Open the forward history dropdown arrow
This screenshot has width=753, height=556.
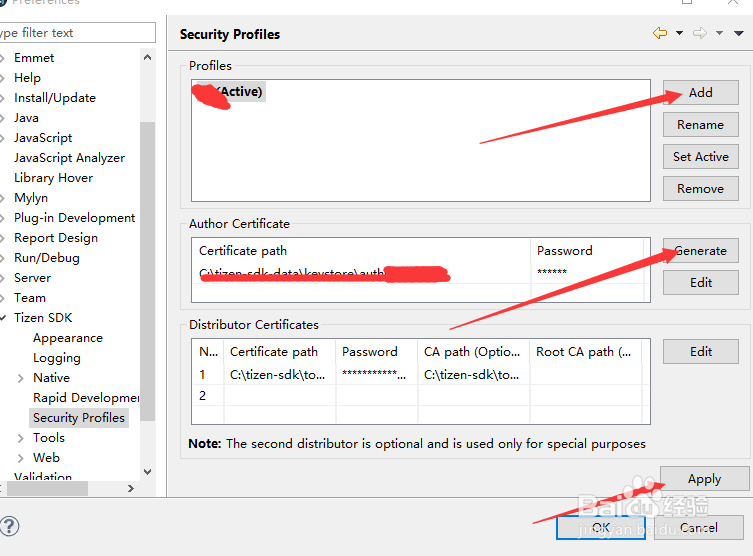719,33
